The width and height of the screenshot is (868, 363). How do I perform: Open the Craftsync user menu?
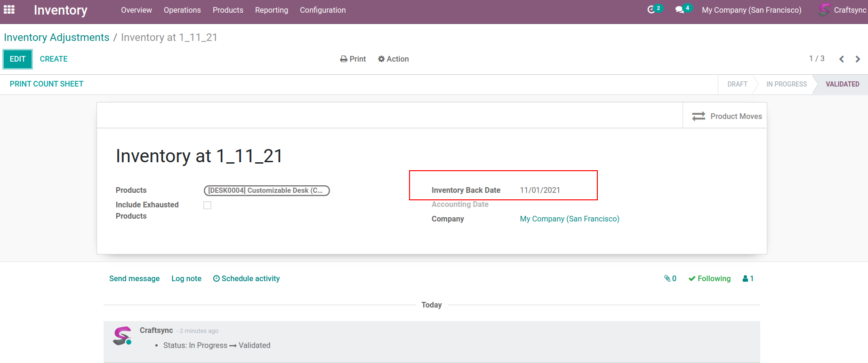843,10
